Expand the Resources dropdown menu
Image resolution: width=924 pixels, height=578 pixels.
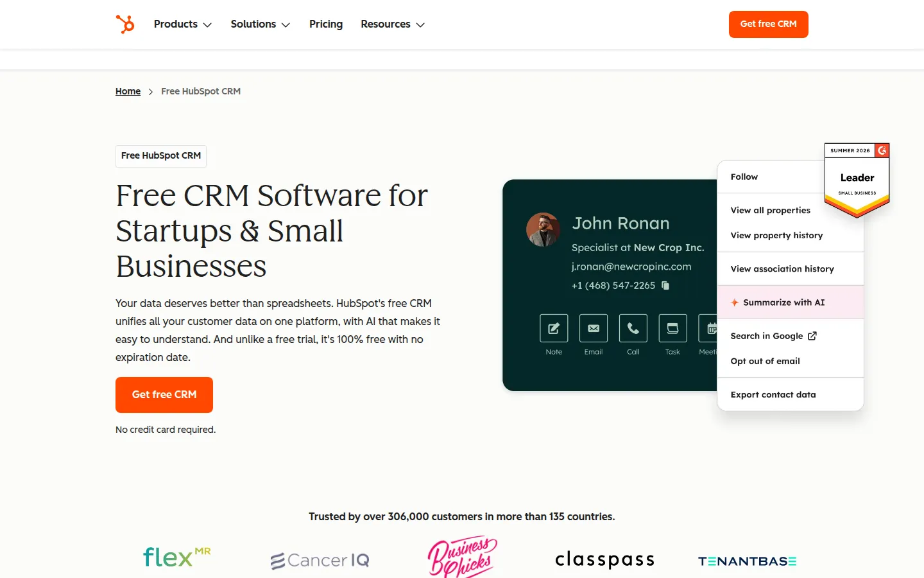393,24
